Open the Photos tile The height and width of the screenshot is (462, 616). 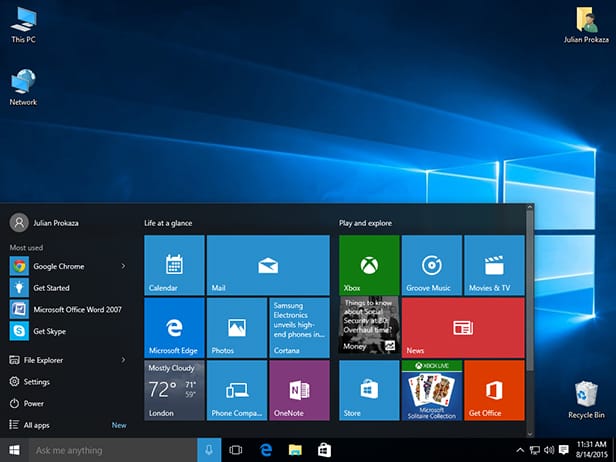pyautogui.click(x=236, y=328)
